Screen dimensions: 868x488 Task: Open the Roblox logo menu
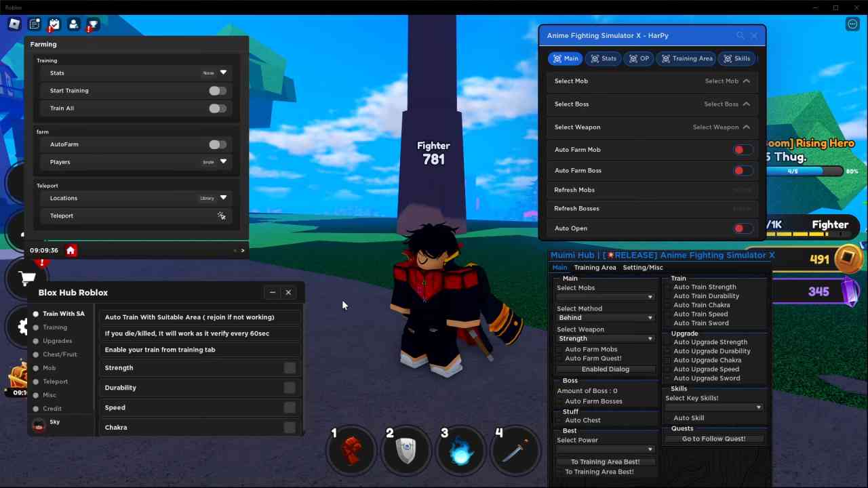pyautogui.click(x=14, y=24)
